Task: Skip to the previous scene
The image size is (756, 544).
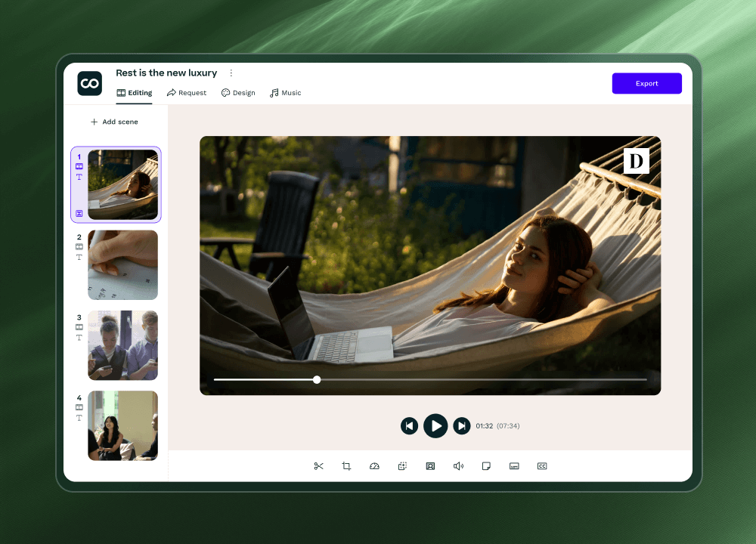Action: coord(409,426)
